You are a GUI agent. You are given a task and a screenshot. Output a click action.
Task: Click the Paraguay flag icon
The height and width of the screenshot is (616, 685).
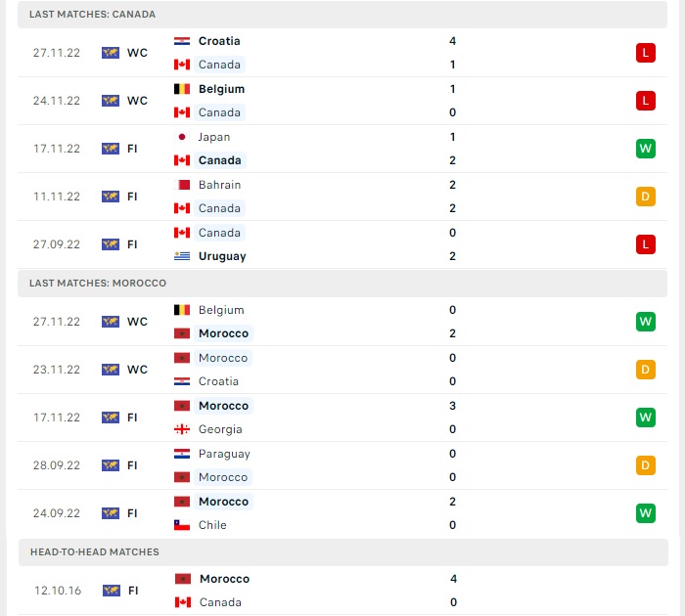tap(182, 454)
